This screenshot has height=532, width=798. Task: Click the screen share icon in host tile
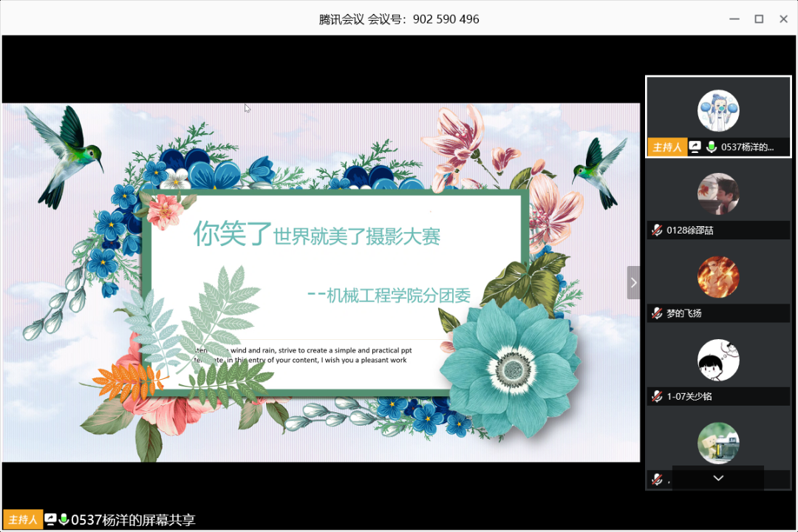pyautogui.click(x=695, y=147)
